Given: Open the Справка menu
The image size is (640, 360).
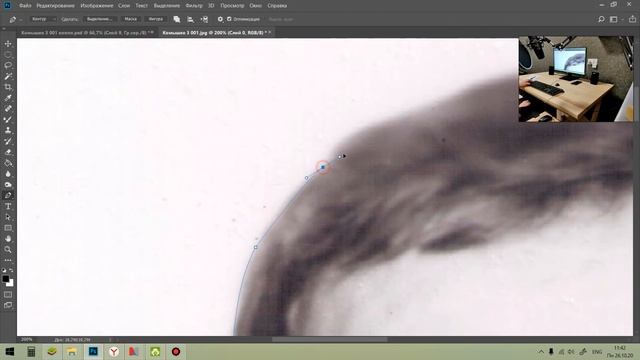Looking at the screenshot, I should 277,6.
